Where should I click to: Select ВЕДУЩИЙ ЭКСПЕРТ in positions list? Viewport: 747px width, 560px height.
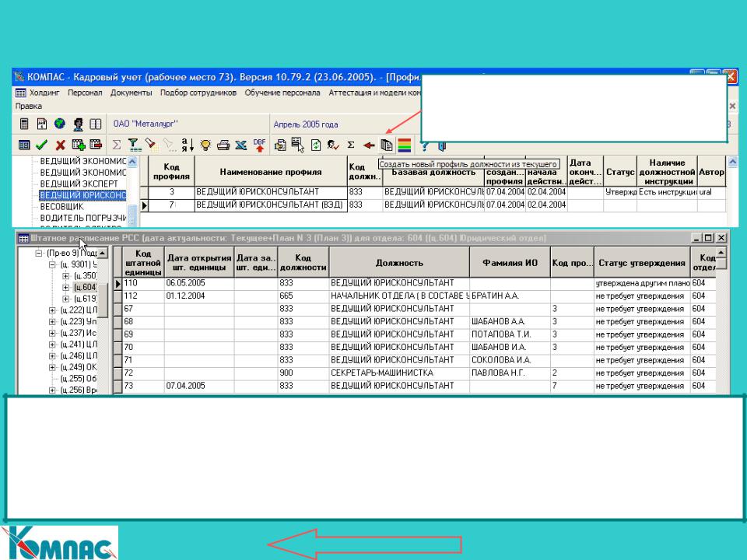point(79,184)
